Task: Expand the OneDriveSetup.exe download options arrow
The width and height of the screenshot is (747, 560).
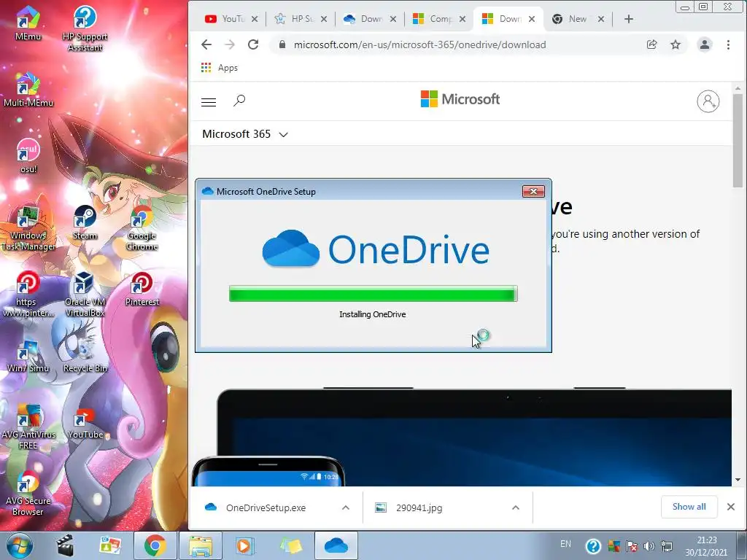Action: pos(346,507)
